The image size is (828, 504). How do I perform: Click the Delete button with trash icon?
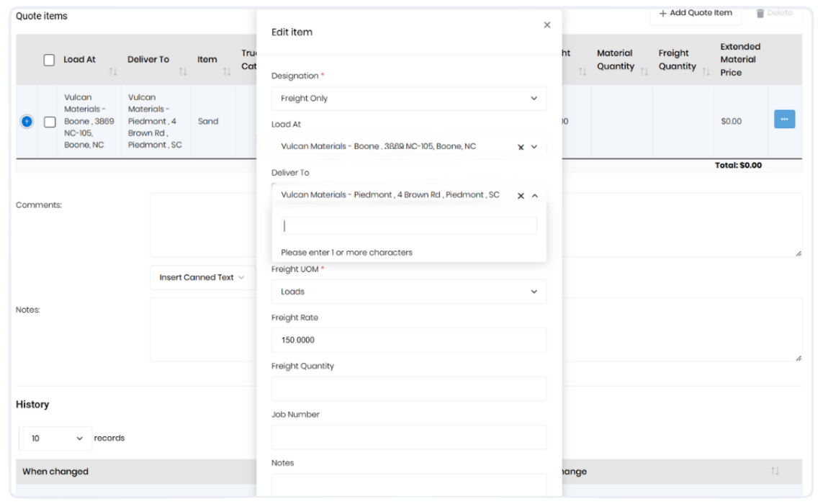774,13
